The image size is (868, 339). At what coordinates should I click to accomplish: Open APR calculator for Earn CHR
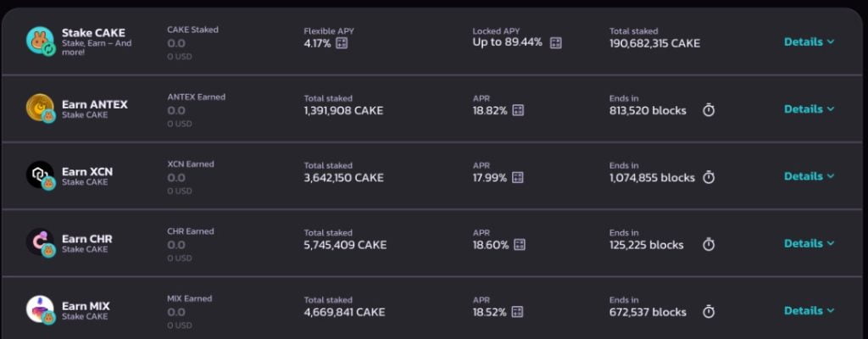pyautogui.click(x=520, y=245)
